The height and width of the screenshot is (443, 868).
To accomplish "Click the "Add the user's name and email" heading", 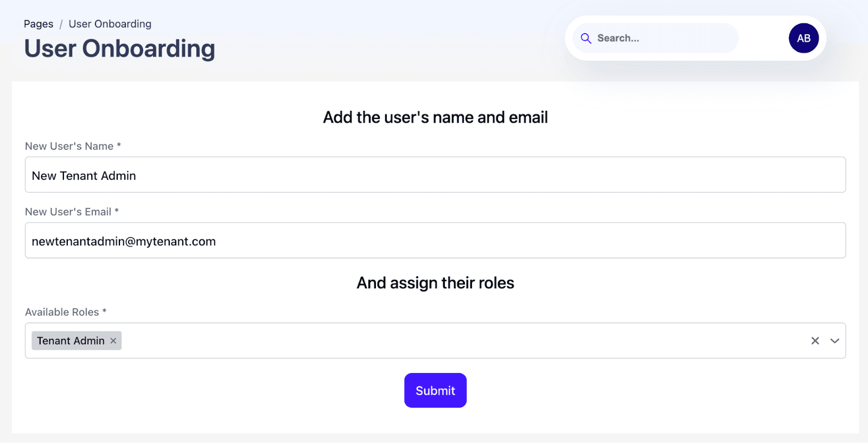I will [435, 117].
